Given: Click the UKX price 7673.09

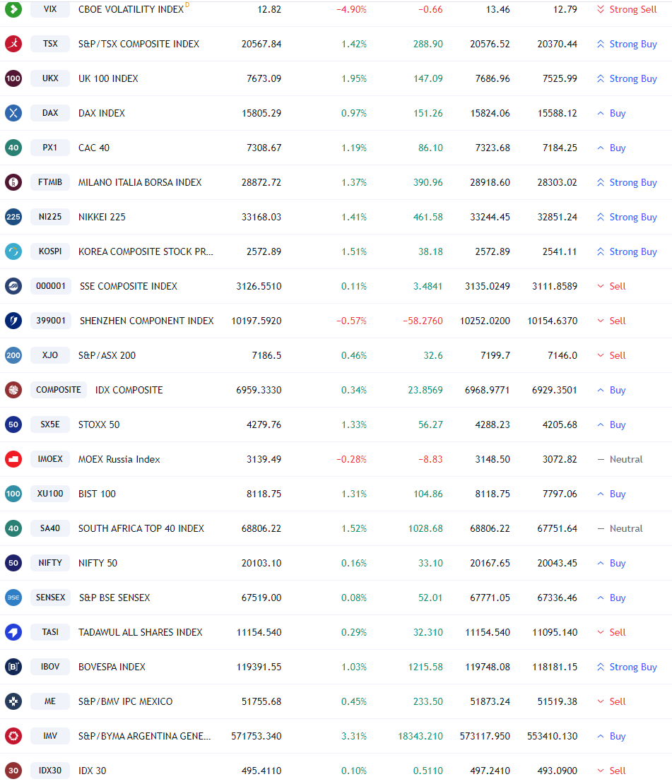Looking at the screenshot, I should click(264, 78).
